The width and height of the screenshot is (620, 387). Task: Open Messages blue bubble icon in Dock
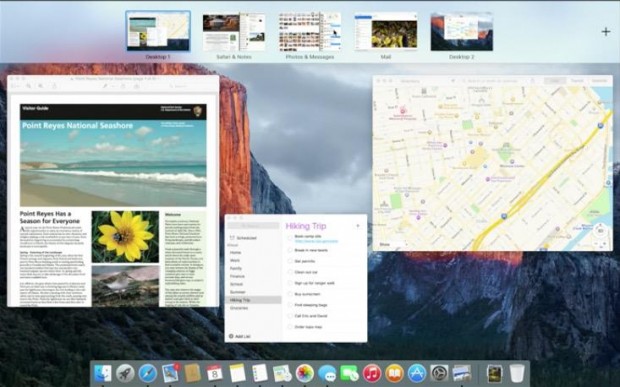327,373
